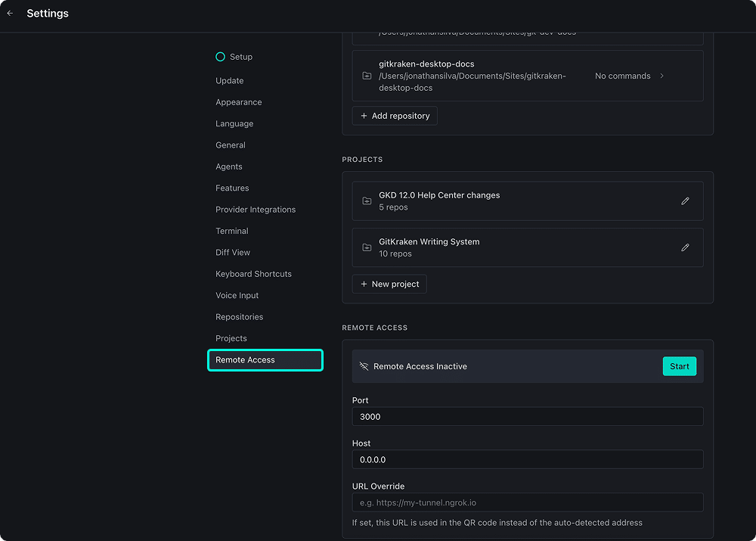Click the 10 repos count text
Viewport: 756px width, 541px height.
tap(395, 253)
